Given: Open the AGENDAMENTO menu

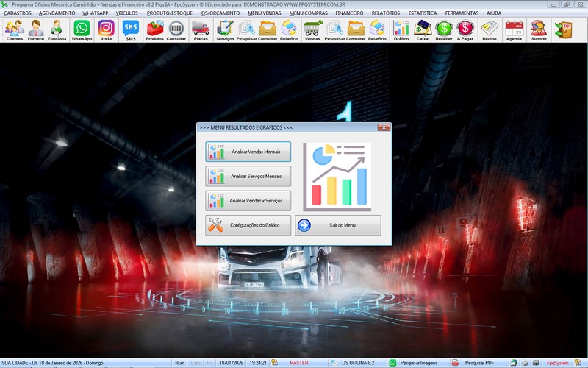Looking at the screenshot, I should point(57,13).
